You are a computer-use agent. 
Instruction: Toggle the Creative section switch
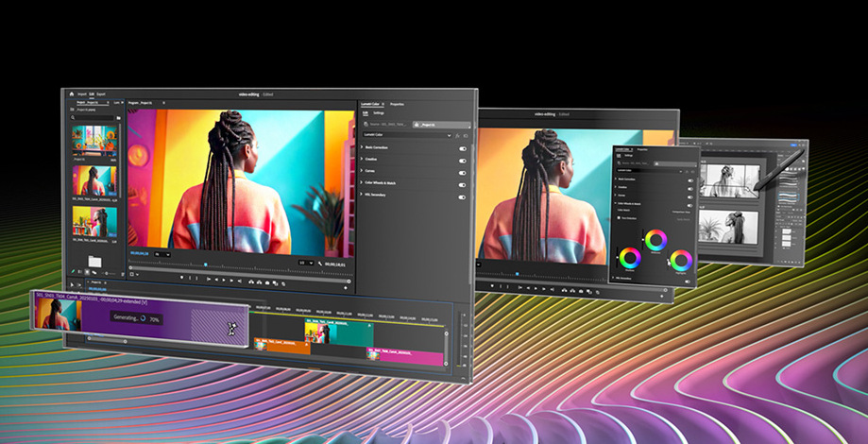pos(462,161)
